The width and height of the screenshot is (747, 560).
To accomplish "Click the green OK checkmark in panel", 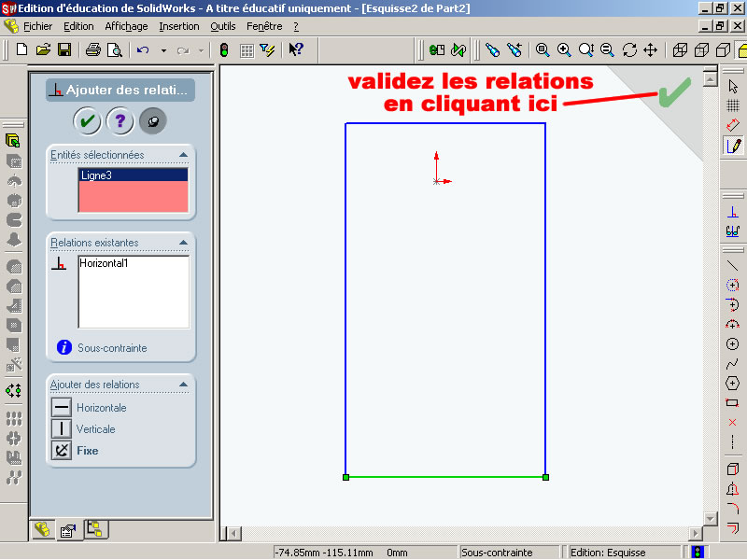I will point(87,121).
